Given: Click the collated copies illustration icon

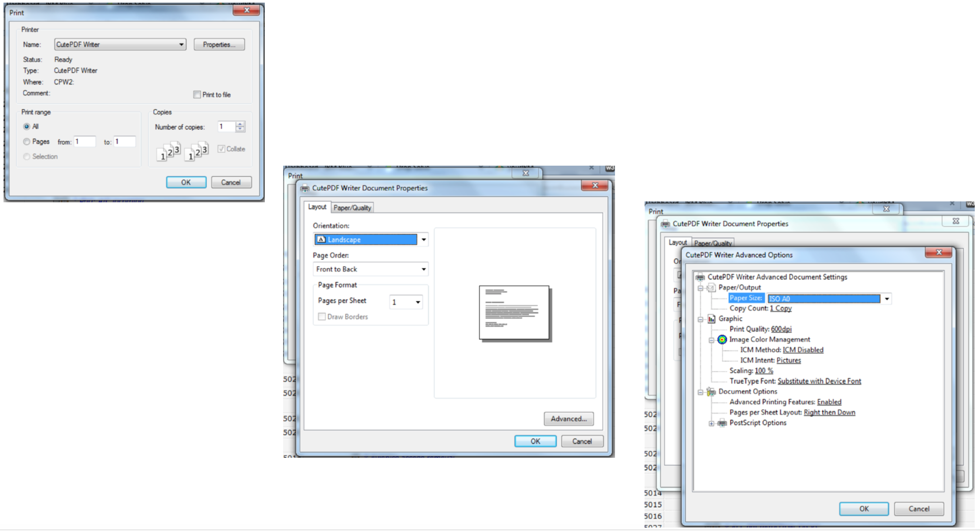Looking at the screenshot, I should point(169,151).
